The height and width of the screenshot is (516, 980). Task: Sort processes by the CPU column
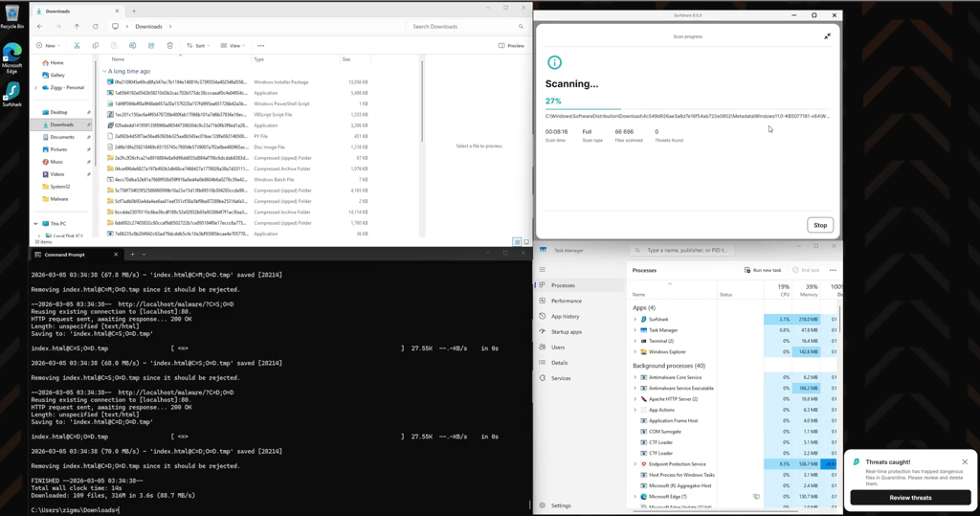coord(779,289)
